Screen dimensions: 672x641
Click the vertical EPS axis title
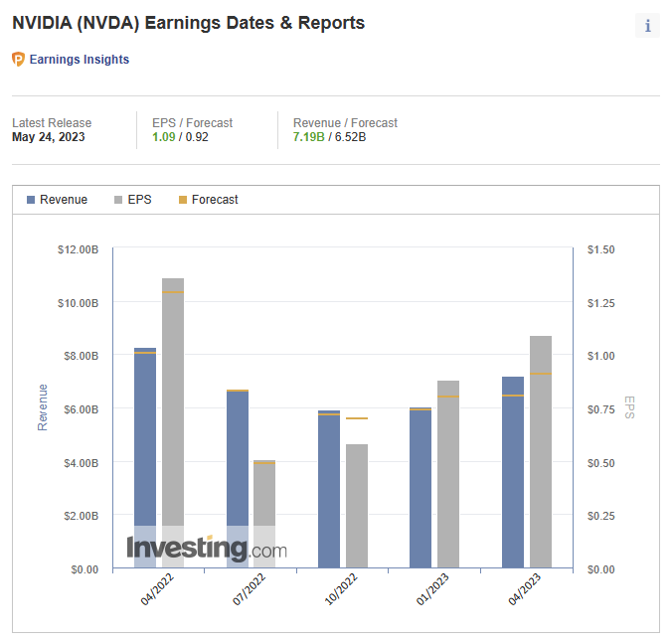(629, 407)
